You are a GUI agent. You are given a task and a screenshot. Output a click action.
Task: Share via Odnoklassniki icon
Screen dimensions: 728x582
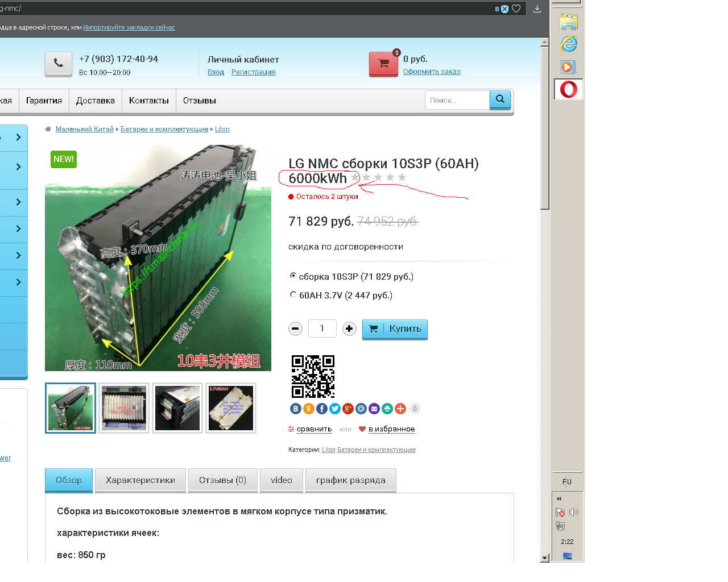tap(308, 409)
